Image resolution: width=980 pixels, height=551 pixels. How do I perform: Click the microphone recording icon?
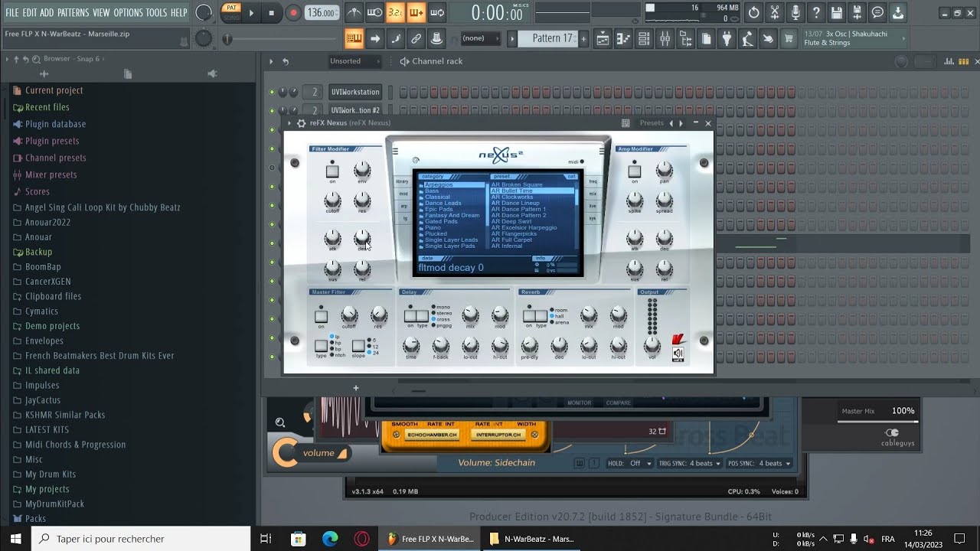coord(795,12)
